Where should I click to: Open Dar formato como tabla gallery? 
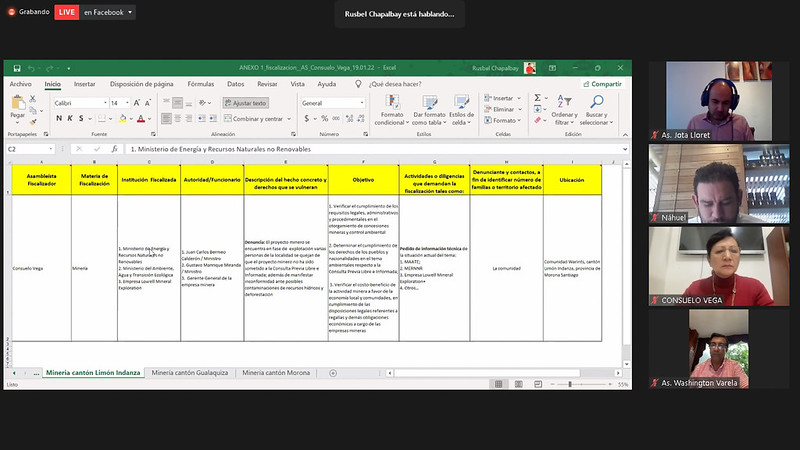click(429, 110)
